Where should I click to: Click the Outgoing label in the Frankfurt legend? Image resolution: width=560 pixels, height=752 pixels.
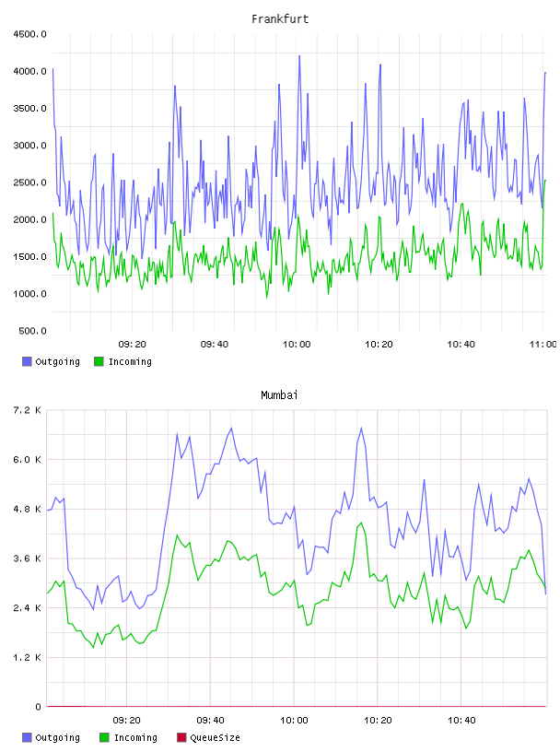(57, 361)
